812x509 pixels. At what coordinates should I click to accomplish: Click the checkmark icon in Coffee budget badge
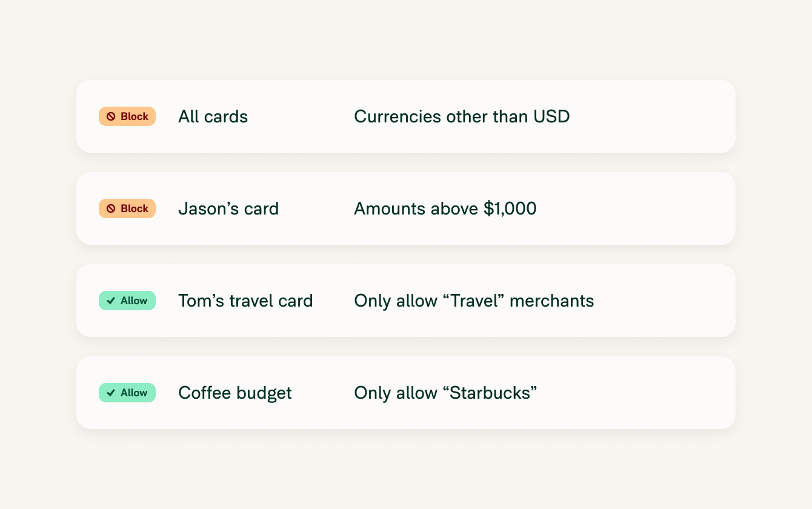click(x=111, y=393)
